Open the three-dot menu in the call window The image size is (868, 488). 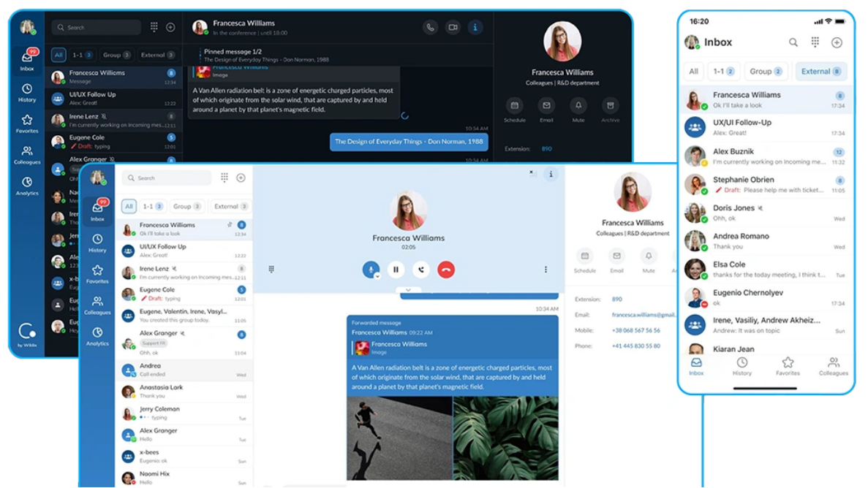(x=546, y=270)
